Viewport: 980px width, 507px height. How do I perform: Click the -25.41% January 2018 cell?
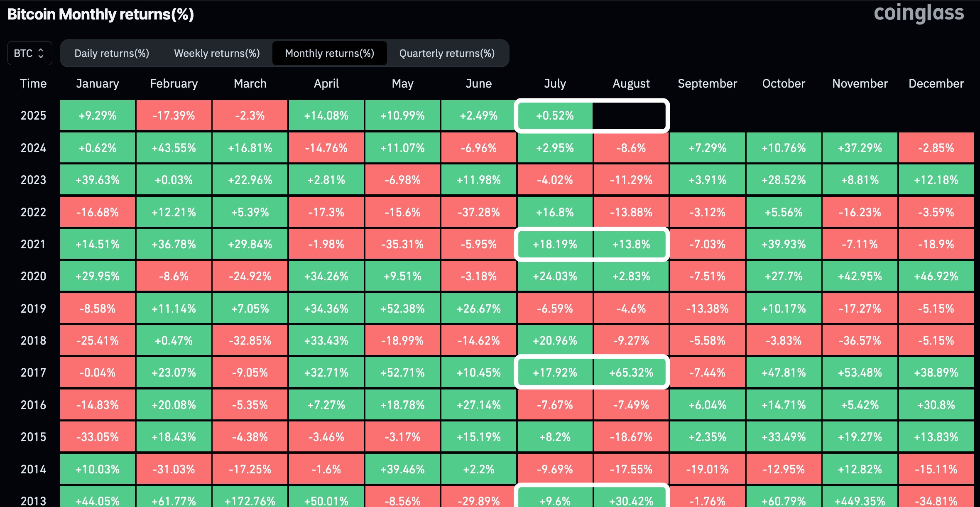point(98,340)
